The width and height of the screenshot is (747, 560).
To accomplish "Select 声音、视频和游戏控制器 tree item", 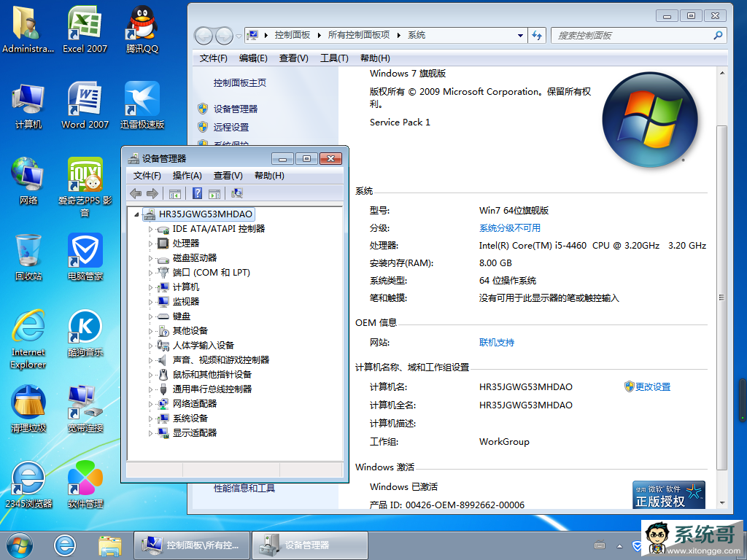I will tap(220, 360).
